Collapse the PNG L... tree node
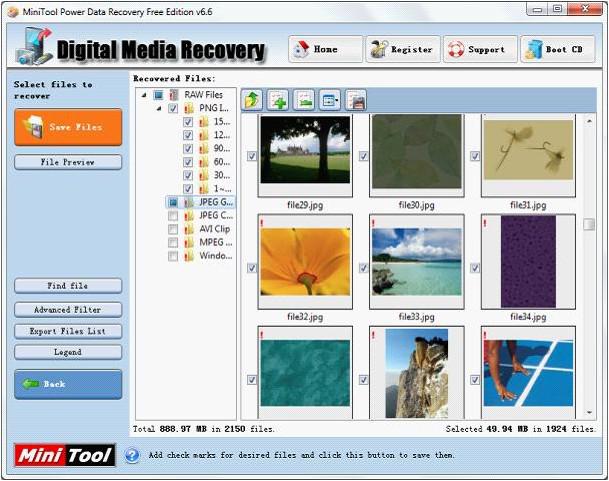This screenshot has height=481, width=609. click(159, 108)
